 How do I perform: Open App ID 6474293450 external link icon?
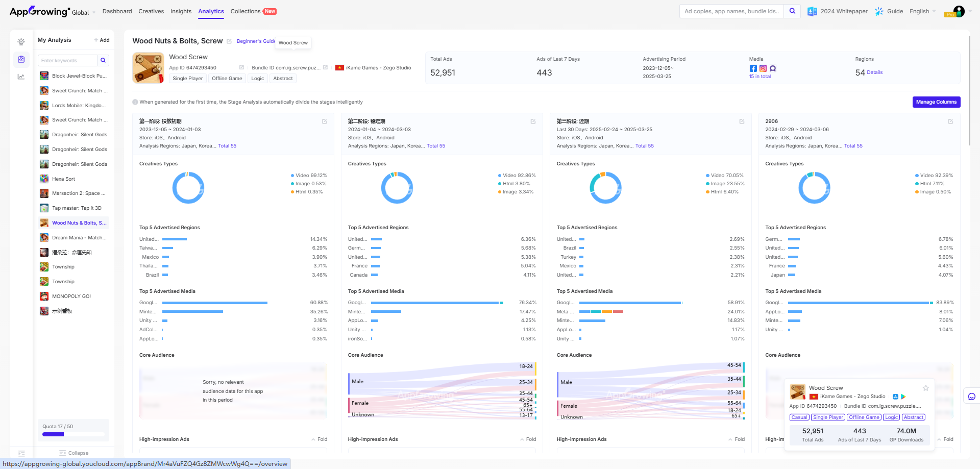click(x=241, y=67)
